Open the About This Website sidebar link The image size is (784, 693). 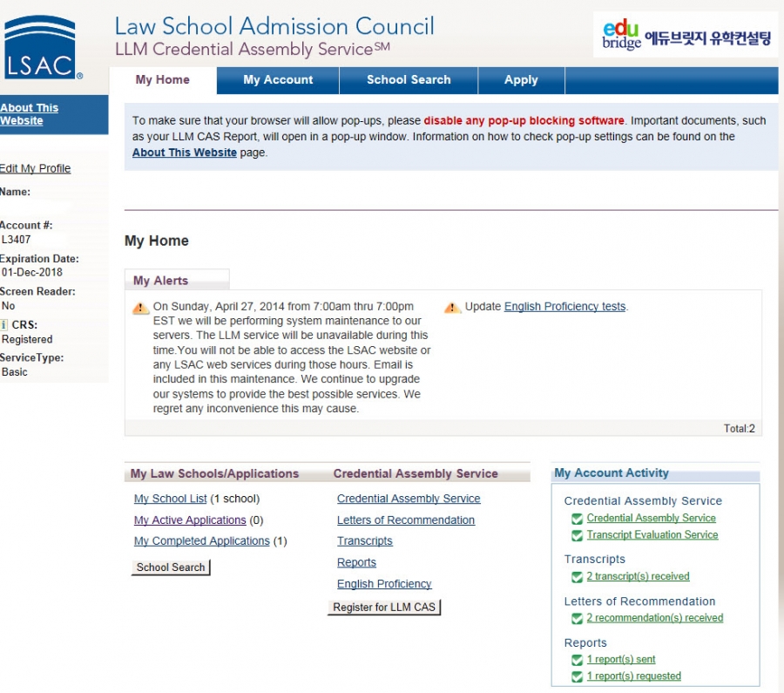[x=28, y=113]
